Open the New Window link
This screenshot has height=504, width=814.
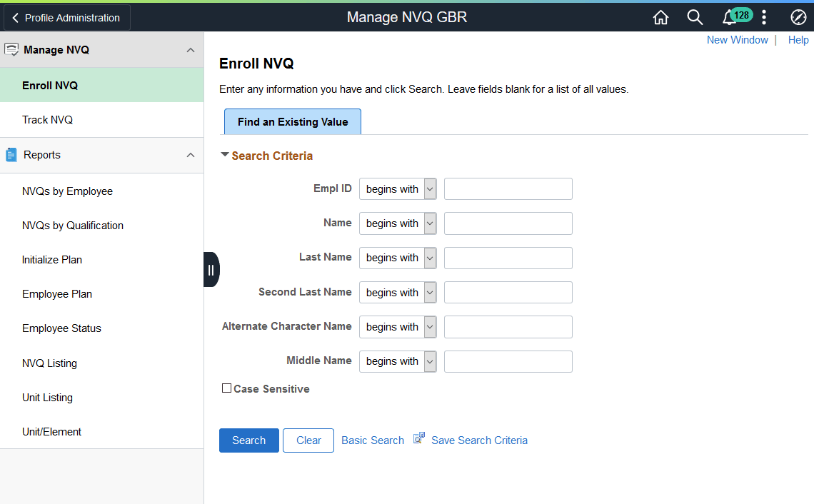click(738, 39)
